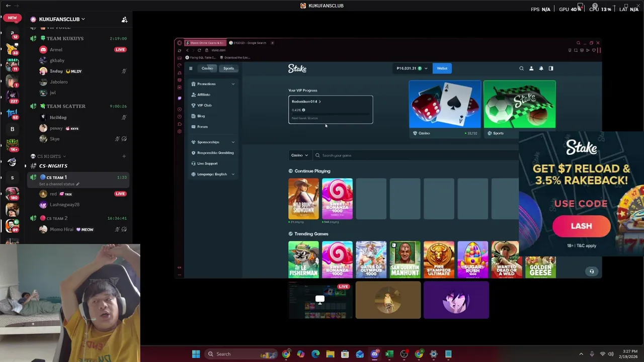The image size is (644, 362).
Task: Open Excel from the taskbar
Action: click(389, 354)
